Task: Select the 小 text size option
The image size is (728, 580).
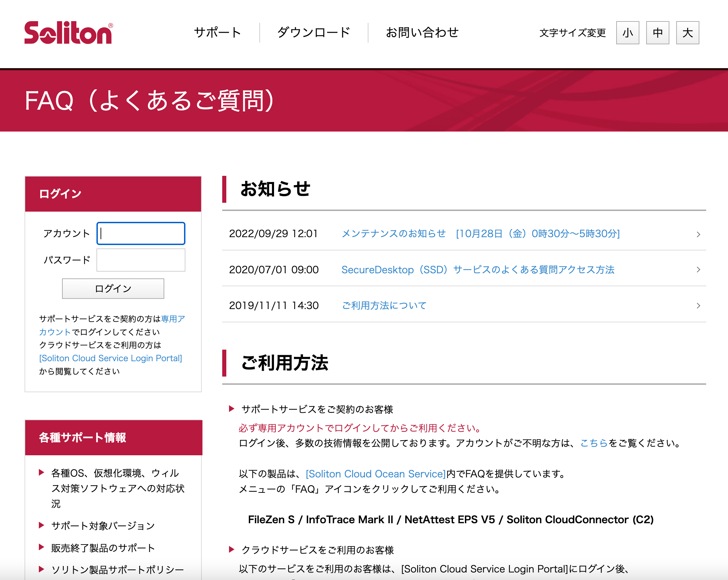Action: (x=627, y=33)
